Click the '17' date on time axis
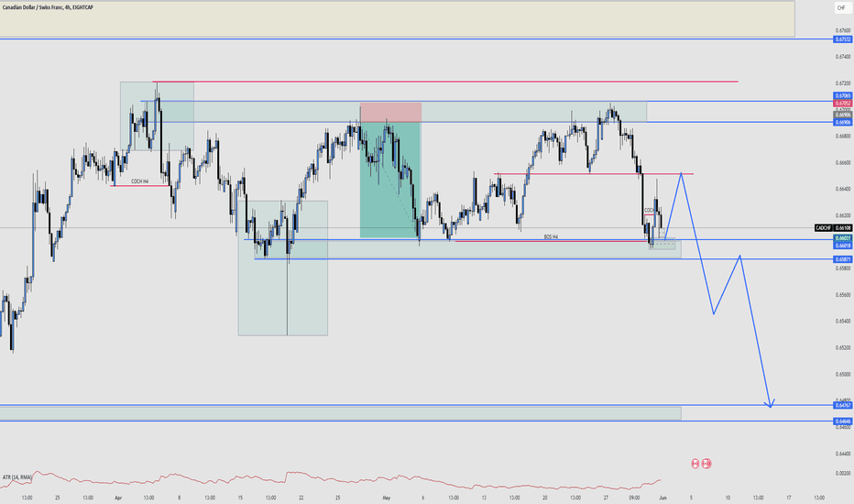 (x=789, y=498)
